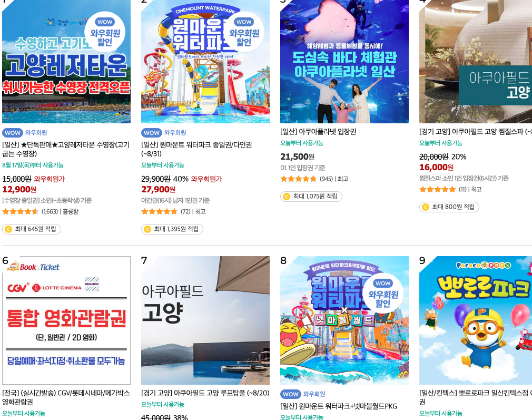Viewport: 532px width, 420px height.
Task: Open the 통합 영화관람권 Book Ticket image
Action: tap(66, 320)
